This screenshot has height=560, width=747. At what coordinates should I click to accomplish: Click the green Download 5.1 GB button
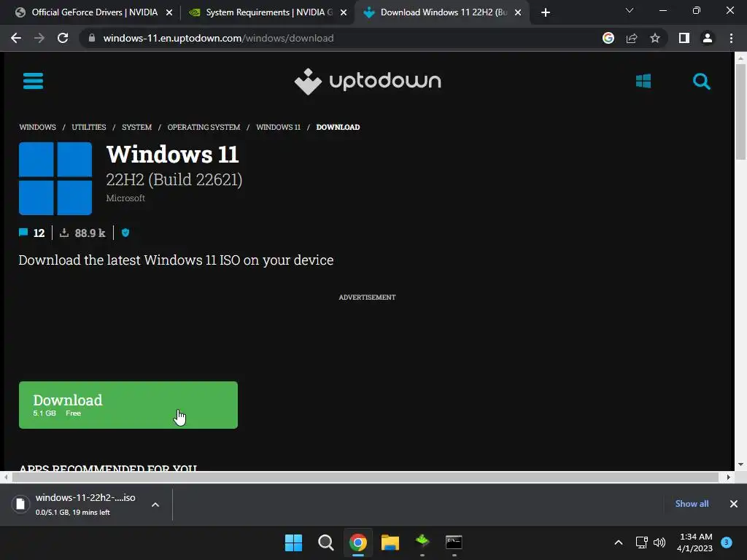pyautogui.click(x=128, y=405)
